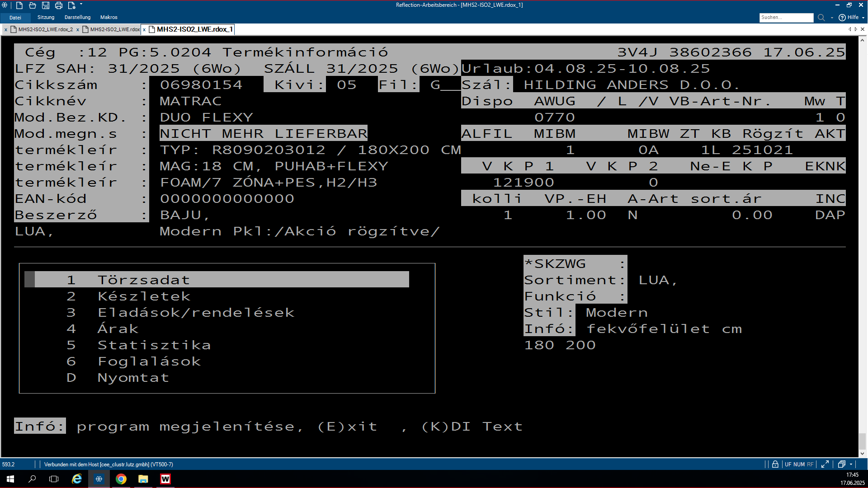The width and height of the screenshot is (868, 488).
Task: Open the Datei menu
Action: [15, 18]
